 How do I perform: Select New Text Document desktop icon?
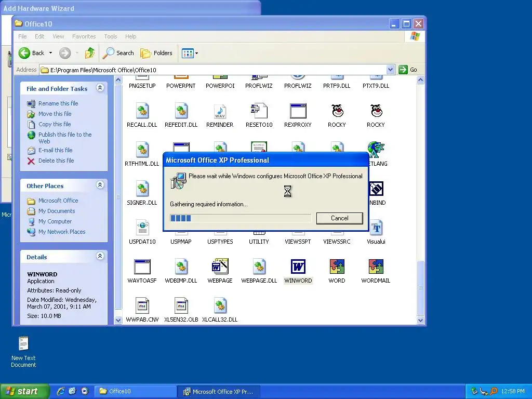point(23,352)
